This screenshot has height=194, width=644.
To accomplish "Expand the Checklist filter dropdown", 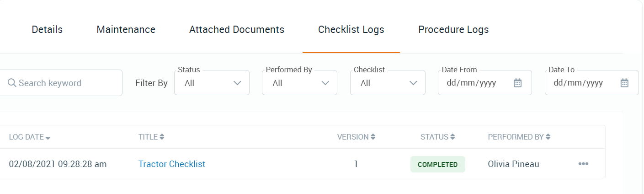I will coord(388,83).
